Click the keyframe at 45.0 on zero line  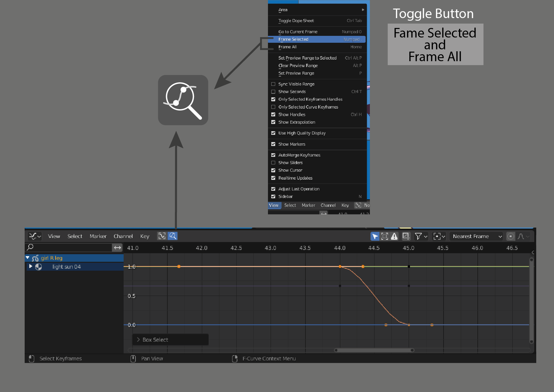[x=409, y=325]
